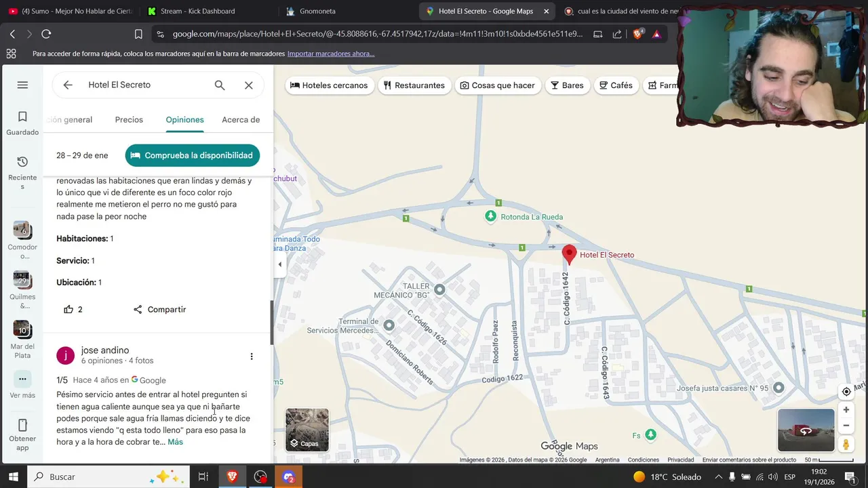This screenshot has height=488, width=868.
Task: Click Josefa justa casares N° 95 marker
Action: point(778,388)
